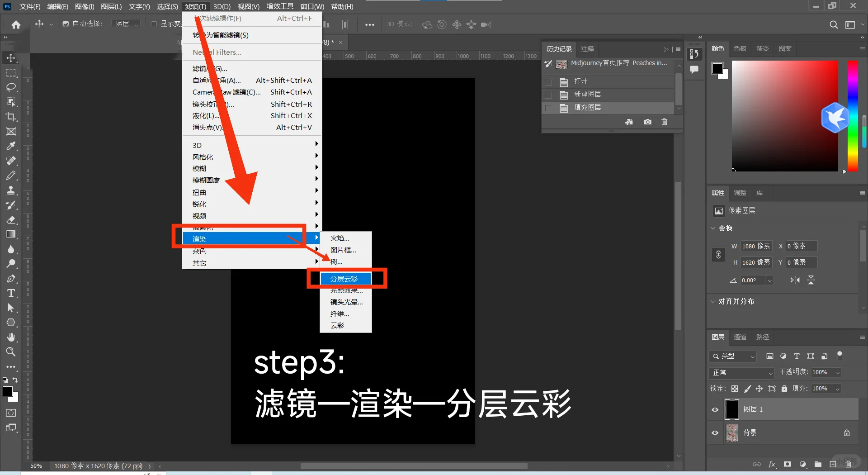This screenshot has height=475, width=868.
Task: Select the Frame tool
Action: (x=11, y=132)
